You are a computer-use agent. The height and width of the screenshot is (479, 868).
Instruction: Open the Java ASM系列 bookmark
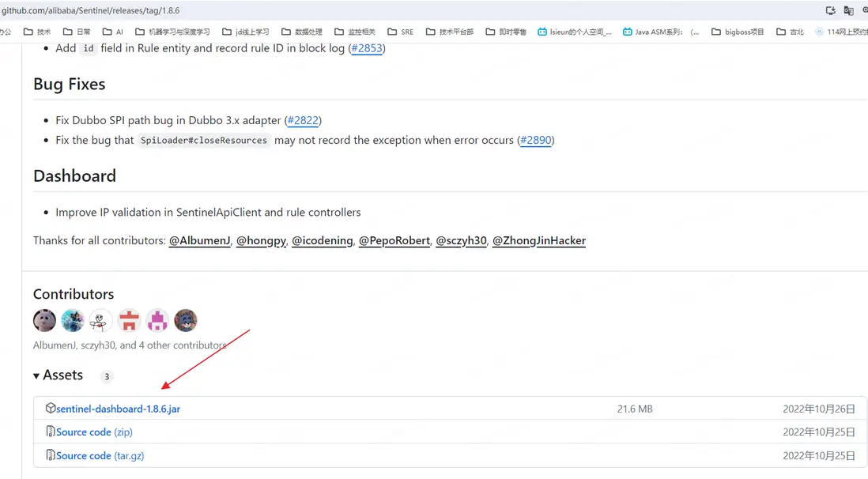pos(660,32)
